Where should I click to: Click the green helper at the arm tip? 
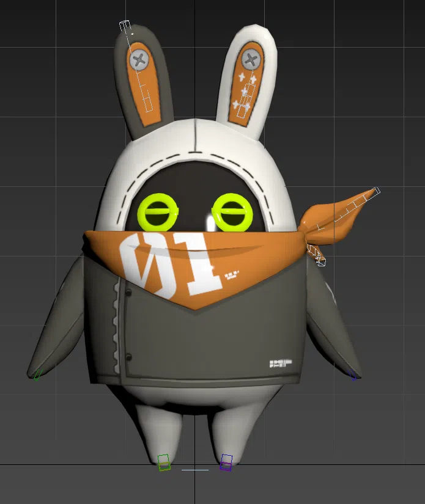[37, 374]
